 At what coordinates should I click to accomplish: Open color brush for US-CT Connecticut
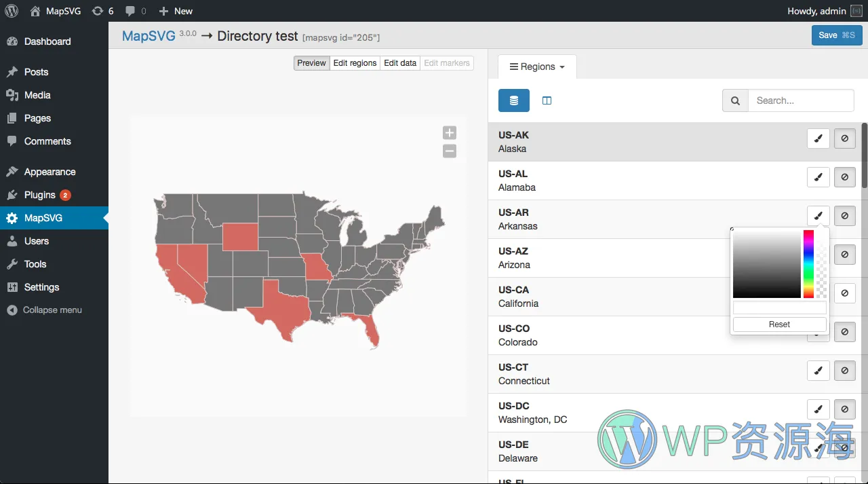point(818,371)
